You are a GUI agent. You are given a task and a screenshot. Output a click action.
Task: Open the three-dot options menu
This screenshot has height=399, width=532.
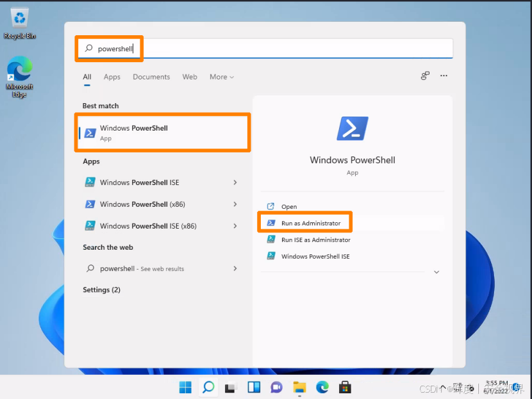[x=444, y=76]
